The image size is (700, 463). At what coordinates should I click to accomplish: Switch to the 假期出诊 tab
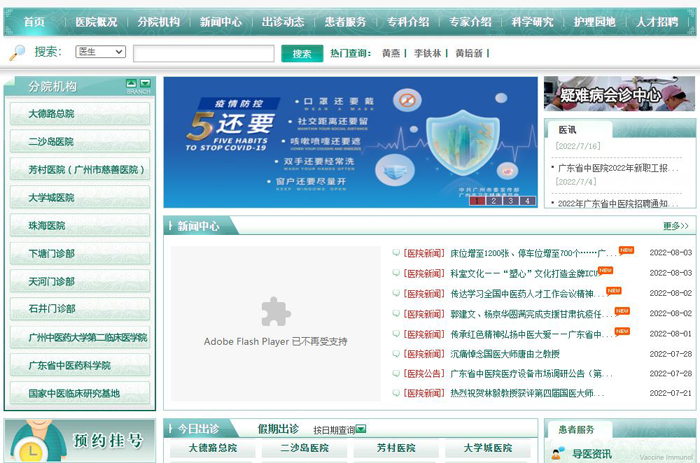point(278,428)
